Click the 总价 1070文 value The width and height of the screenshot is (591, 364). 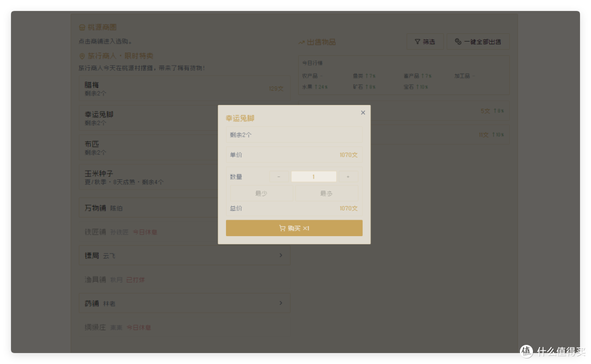[348, 208]
